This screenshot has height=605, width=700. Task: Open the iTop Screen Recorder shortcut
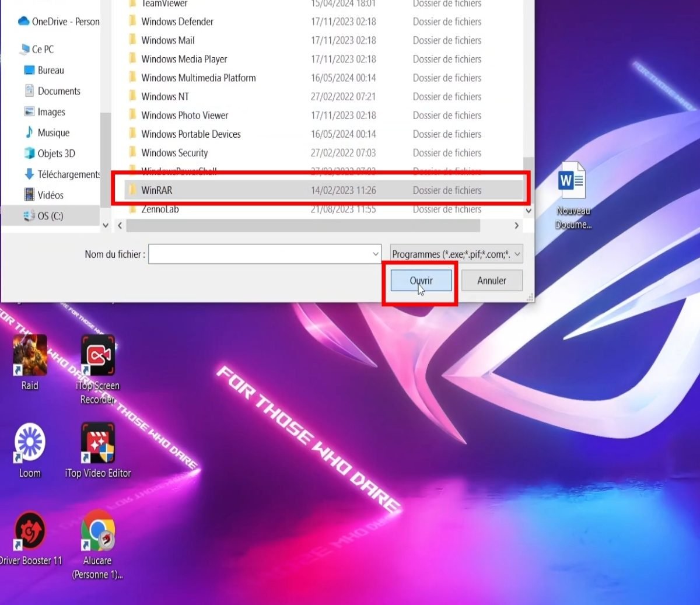point(97,355)
